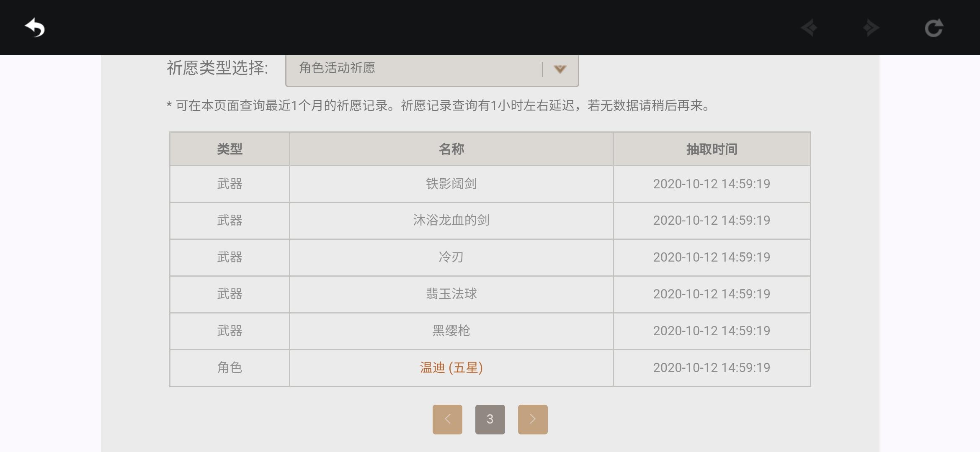Screen dimensions: 980x452
Task: Click the 冷刃 weapon name
Action: tap(451, 257)
